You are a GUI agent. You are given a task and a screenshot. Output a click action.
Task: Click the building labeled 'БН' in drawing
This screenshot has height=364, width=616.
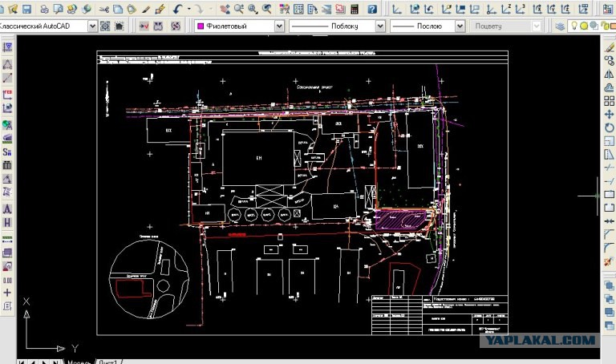(258, 158)
